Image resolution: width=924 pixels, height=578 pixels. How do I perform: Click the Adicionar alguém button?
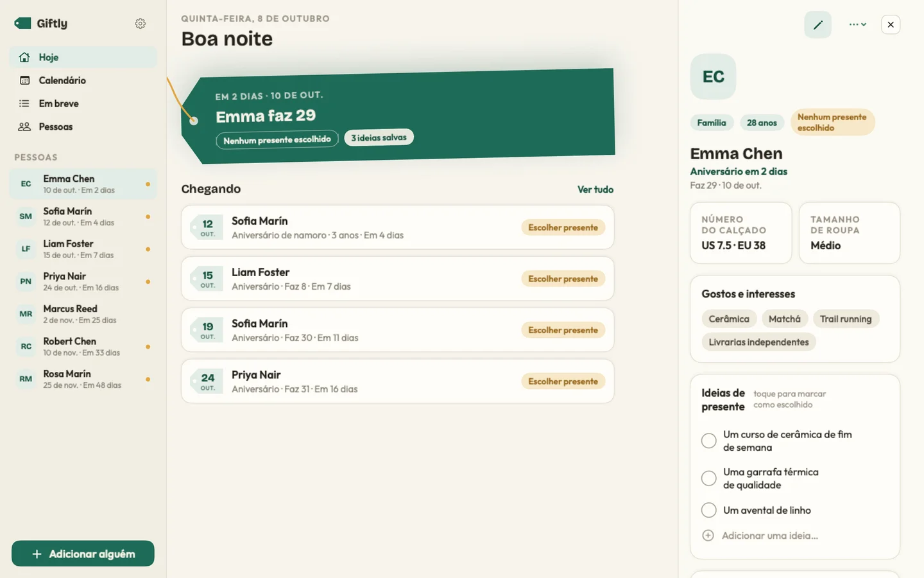(x=83, y=554)
